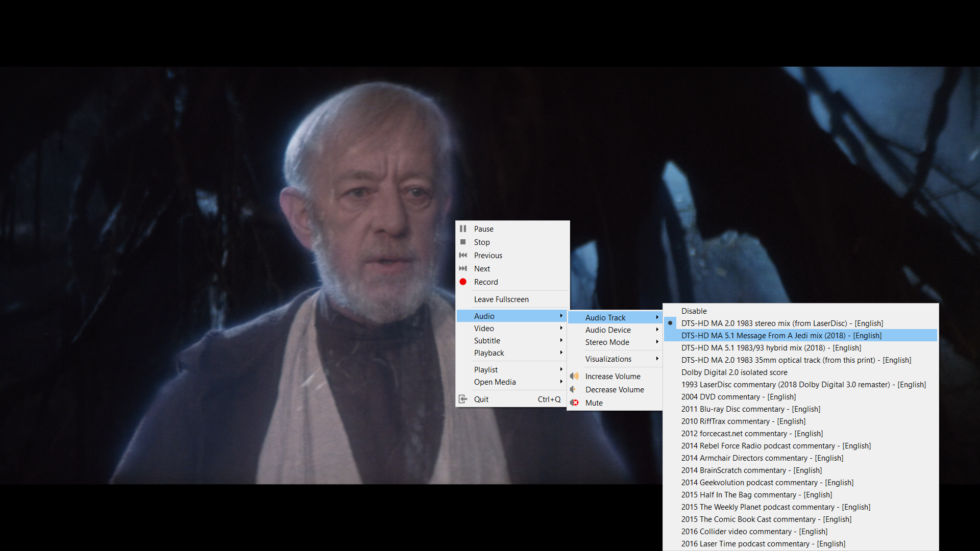Select 2016 Collider video commentary
The height and width of the screenshot is (551, 980).
coord(800,531)
